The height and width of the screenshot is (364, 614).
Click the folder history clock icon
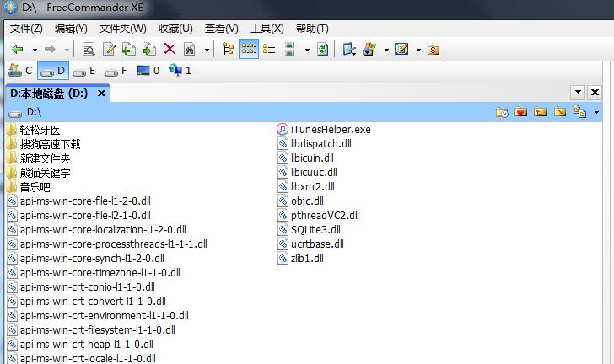pos(502,112)
